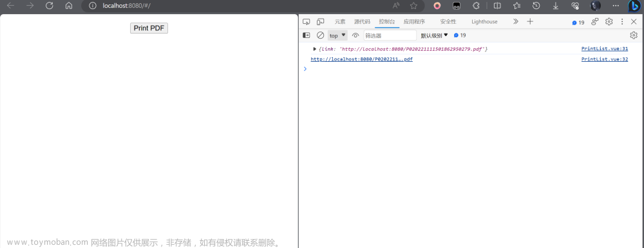Add this page to favorites
The height and width of the screenshot is (248, 644).
[413, 6]
